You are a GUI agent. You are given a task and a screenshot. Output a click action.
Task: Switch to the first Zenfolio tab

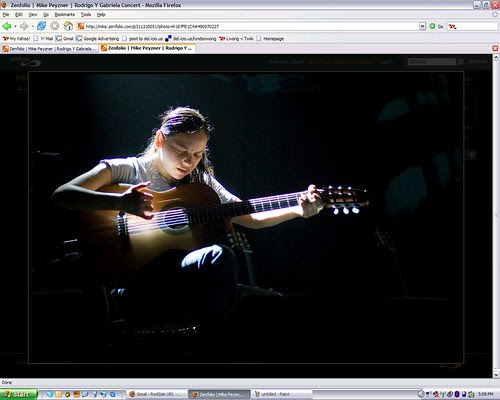point(49,49)
